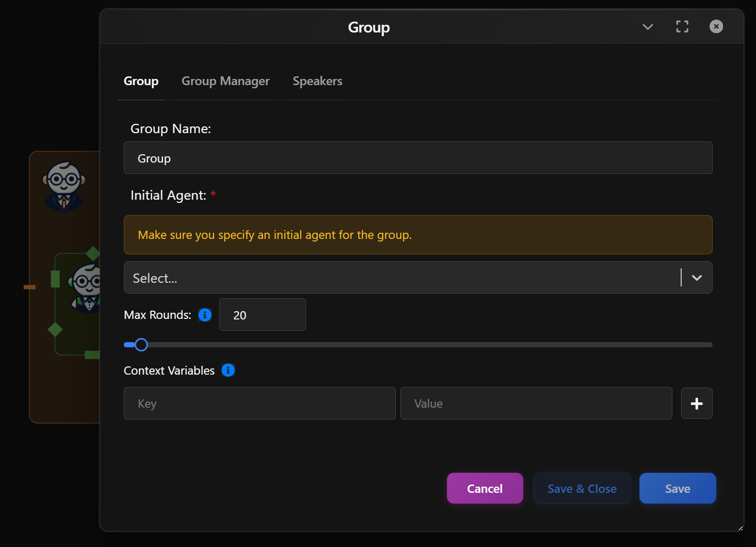Click the chevron on the Select combo box
756x547 pixels.
click(697, 278)
